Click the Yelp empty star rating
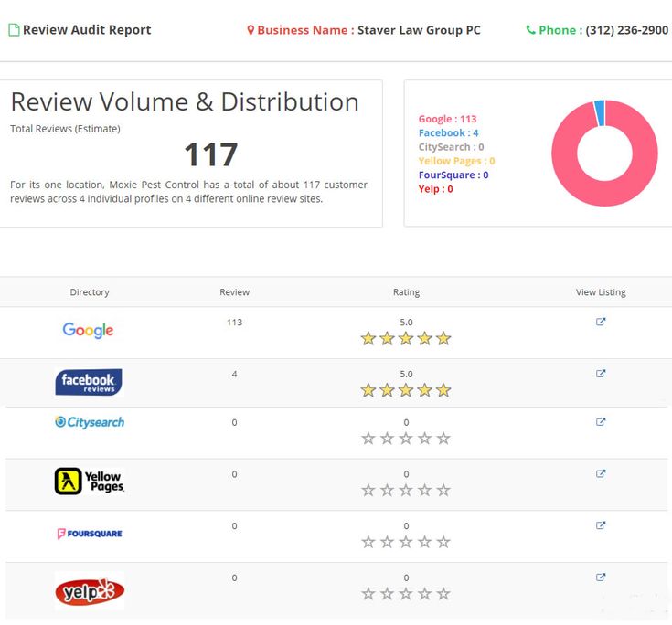Viewport: 672px width, 625px height. click(406, 594)
